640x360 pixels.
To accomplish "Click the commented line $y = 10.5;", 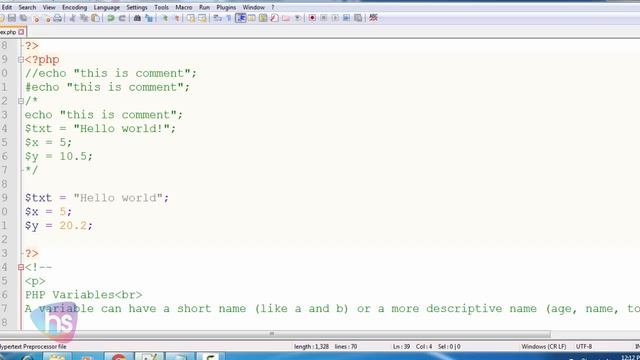I will 59,156.
